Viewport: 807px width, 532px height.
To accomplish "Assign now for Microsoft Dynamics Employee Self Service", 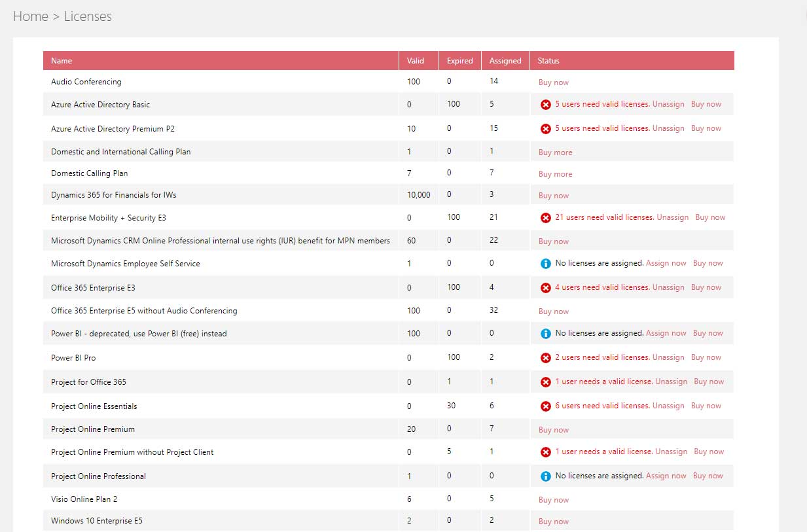I will pos(666,263).
